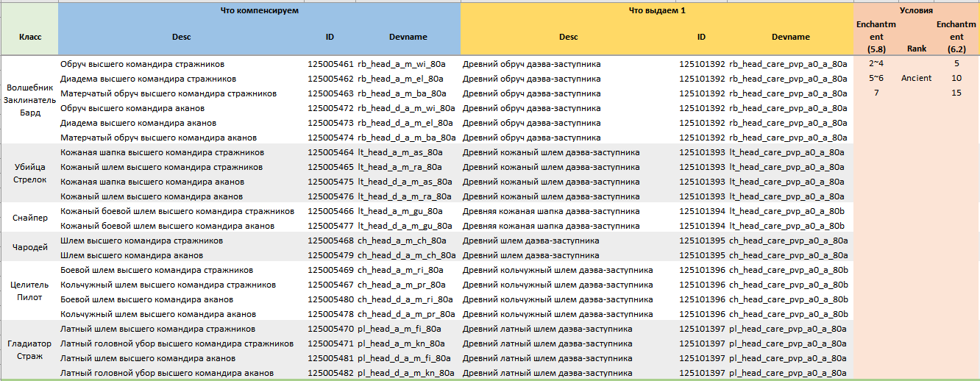Select the cell with ID 125005461
Viewport: 980px width, 381px height.
pyautogui.click(x=330, y=64)
